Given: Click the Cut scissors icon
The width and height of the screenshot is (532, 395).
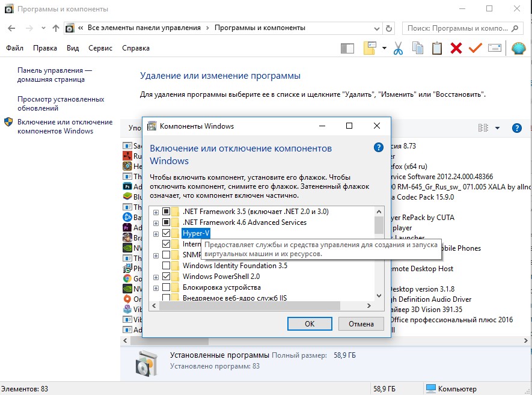Looking at the screenshot, I should (x=399, y=48).
